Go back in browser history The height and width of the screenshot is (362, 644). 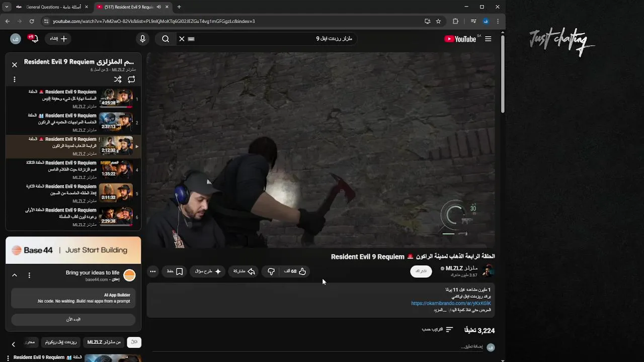pyautogui.click(x=8, y=21)
